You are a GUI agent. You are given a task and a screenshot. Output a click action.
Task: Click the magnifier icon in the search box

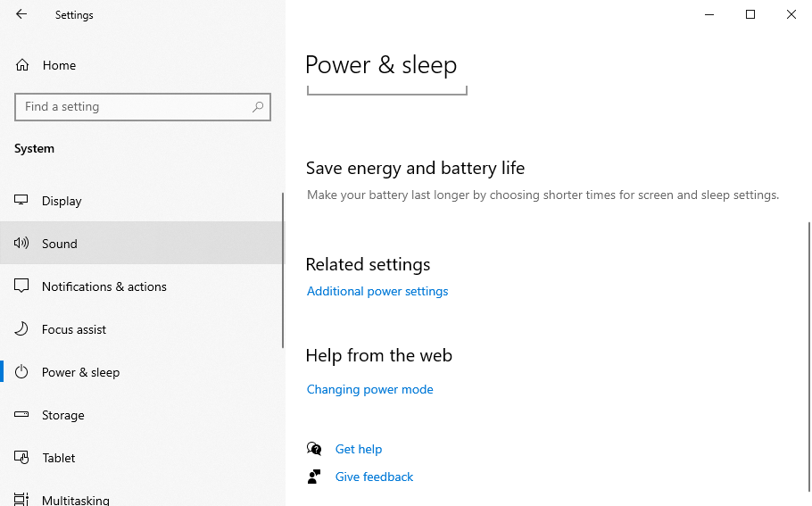coord(258,107)
